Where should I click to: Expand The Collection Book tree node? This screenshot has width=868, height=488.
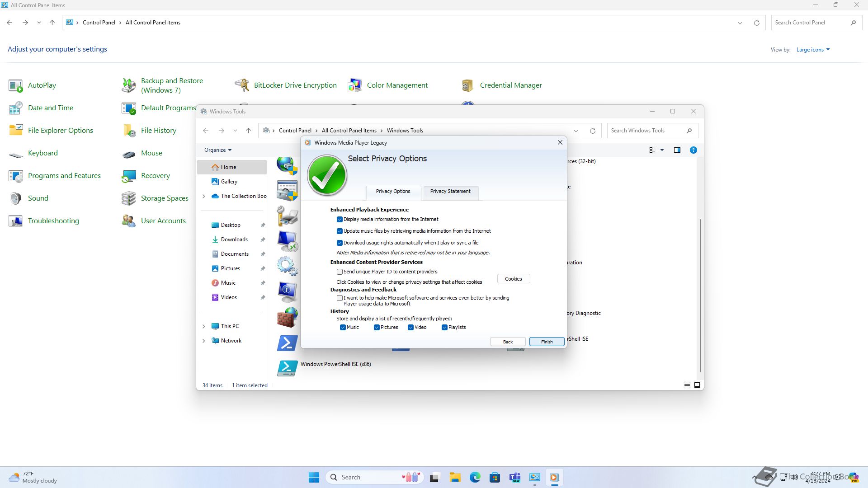coord(204,196)
